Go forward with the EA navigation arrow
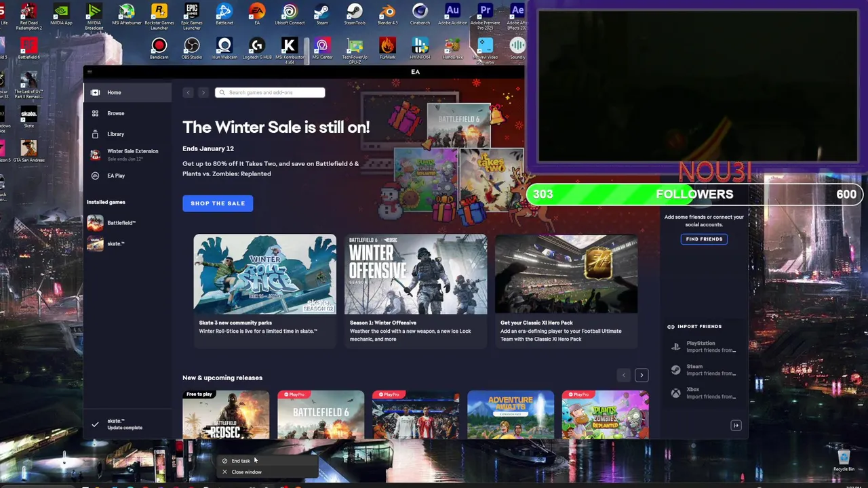Screen dimensions: 868x488 203,93
